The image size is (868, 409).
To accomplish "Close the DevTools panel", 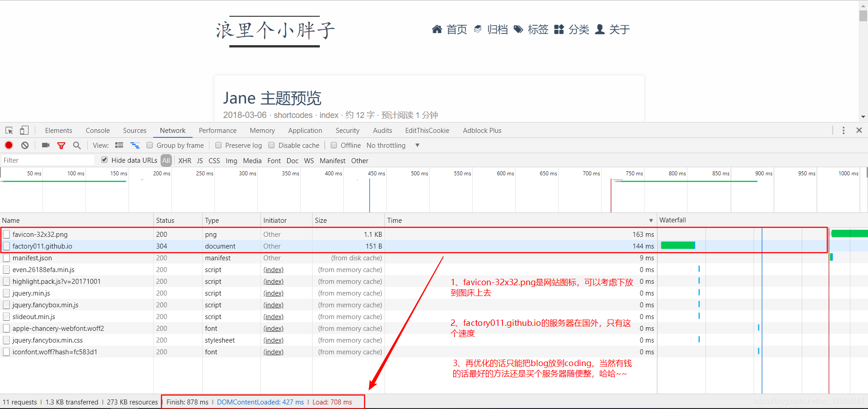I will (859, 130).
